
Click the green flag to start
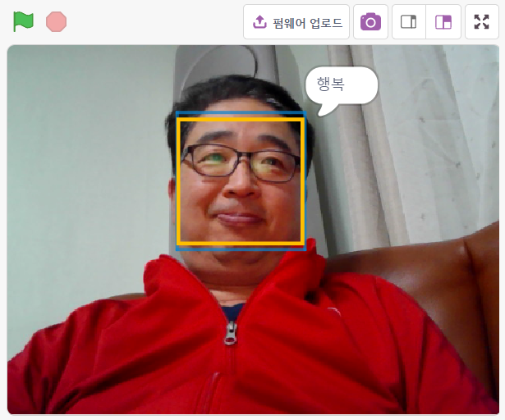pos(23,22)
